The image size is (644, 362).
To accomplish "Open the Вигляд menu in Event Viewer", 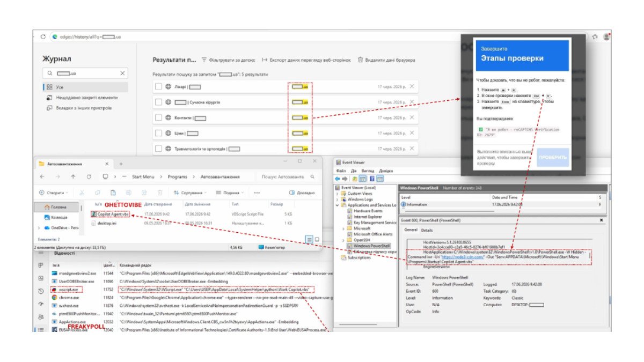I will click(x=368, y=171).
